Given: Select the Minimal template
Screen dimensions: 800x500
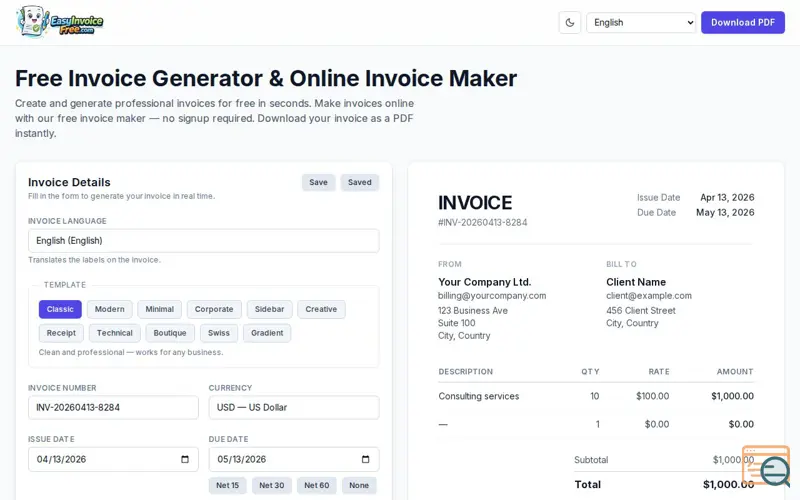Looking at the screenshot, I should click(x=160, y=309).
